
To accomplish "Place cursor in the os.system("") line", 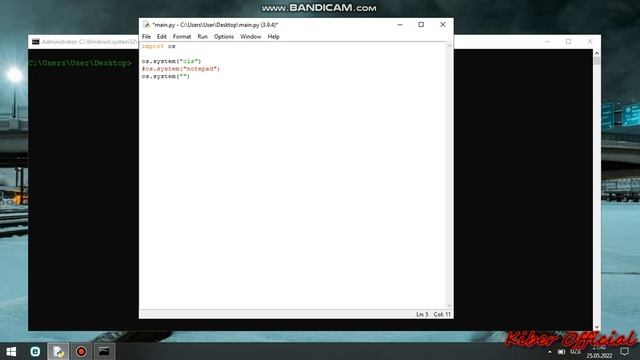I will tap(166, 76).
